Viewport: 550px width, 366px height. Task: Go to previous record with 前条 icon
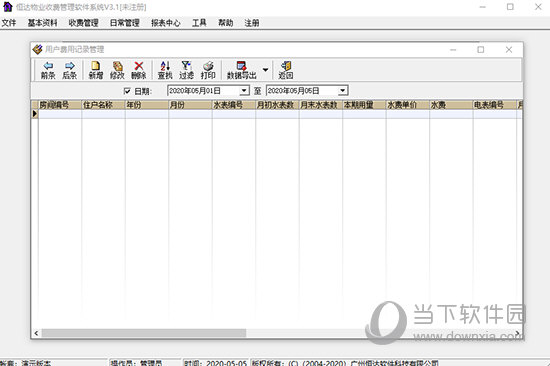[x=48, y=70]
